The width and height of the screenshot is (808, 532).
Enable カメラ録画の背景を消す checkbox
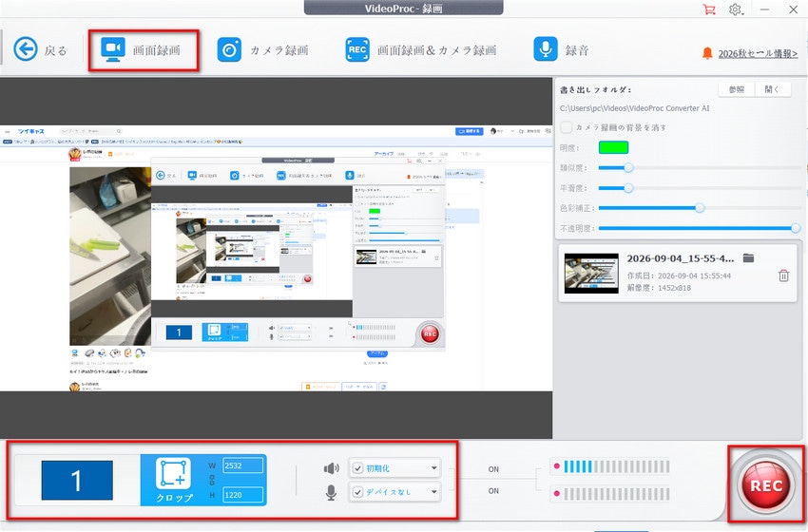[567, 127]
